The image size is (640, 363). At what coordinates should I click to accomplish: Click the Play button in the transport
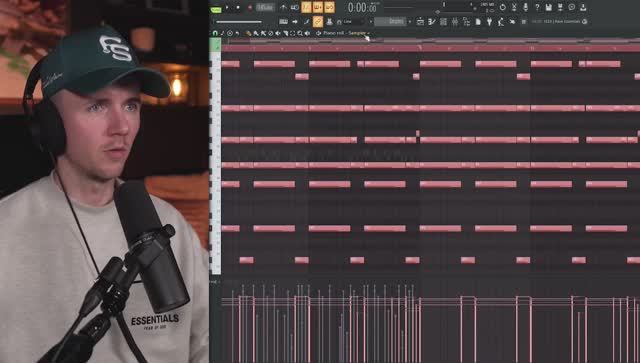(x=227, y=7)
